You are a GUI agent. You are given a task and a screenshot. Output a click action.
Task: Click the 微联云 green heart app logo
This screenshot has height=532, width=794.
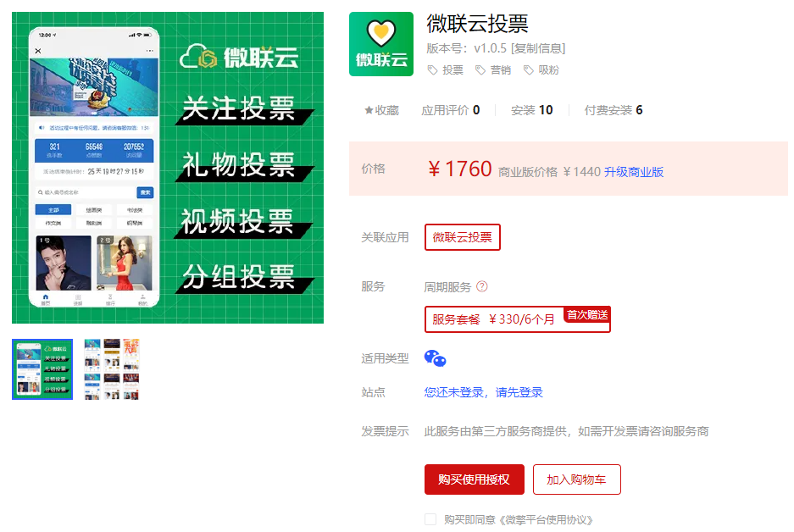tap(380, 44)
